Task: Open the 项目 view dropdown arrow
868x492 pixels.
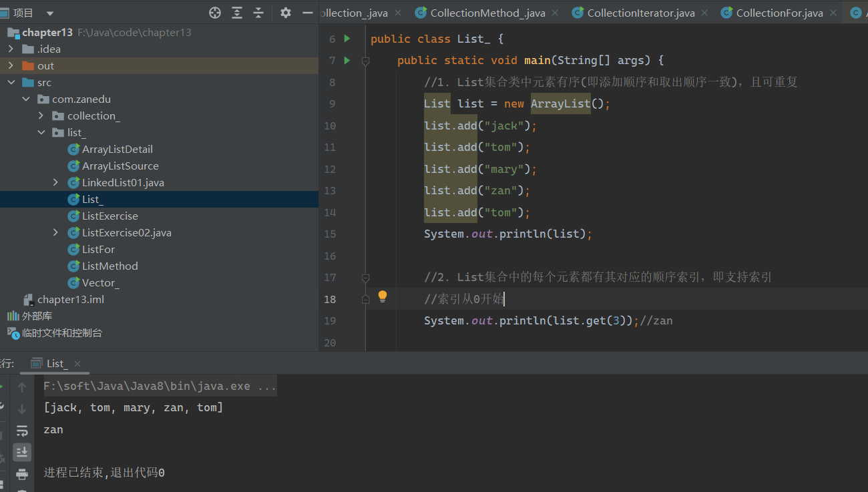Action: click(50, 13)
